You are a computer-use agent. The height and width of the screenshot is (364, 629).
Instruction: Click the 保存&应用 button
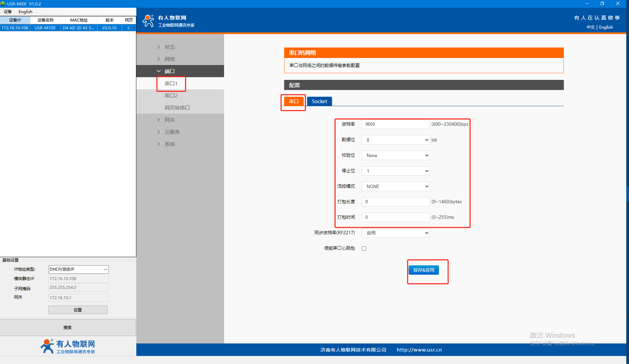(423, 270)
